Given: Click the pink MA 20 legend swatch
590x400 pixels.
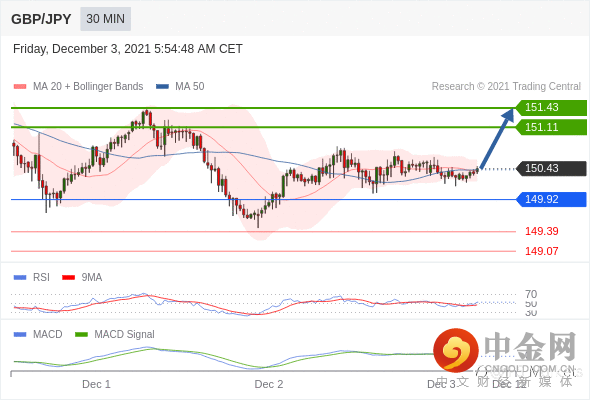Looking at the screenshot, I should 20,87.
